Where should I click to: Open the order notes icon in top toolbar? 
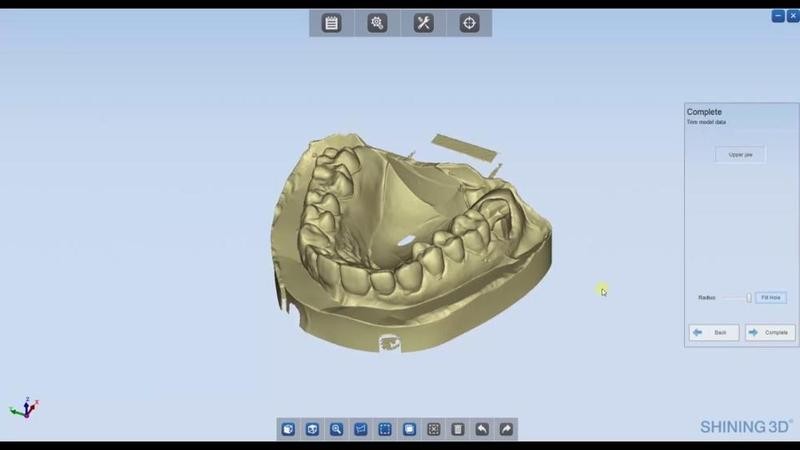click(x=332, y=23)
